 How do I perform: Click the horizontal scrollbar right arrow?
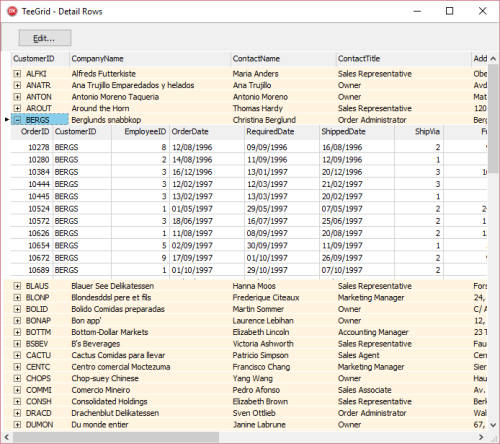481,437
